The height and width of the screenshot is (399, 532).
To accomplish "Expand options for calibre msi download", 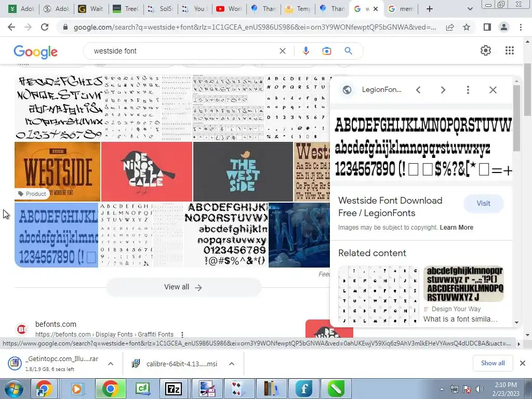I will (x=232, y=364).
